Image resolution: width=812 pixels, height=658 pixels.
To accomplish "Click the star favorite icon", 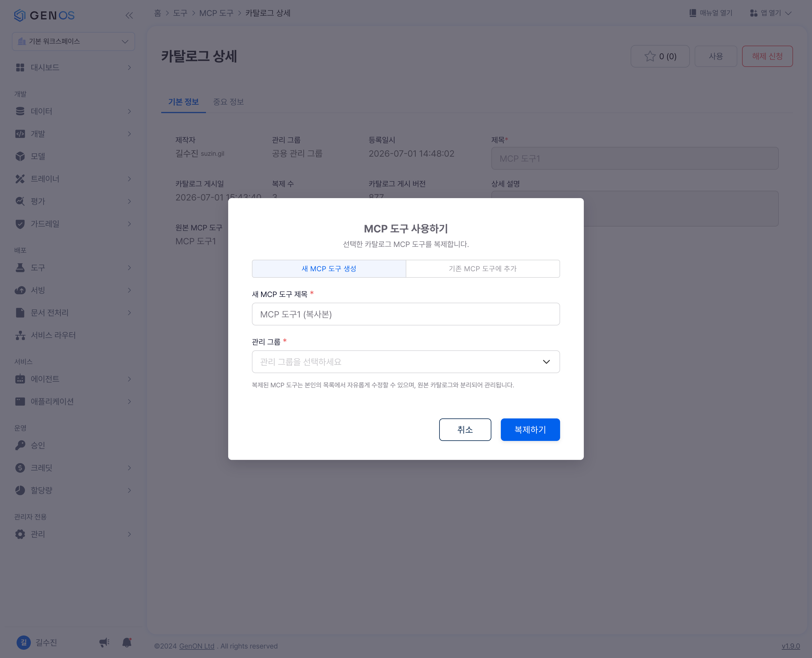I will point(650,57).
